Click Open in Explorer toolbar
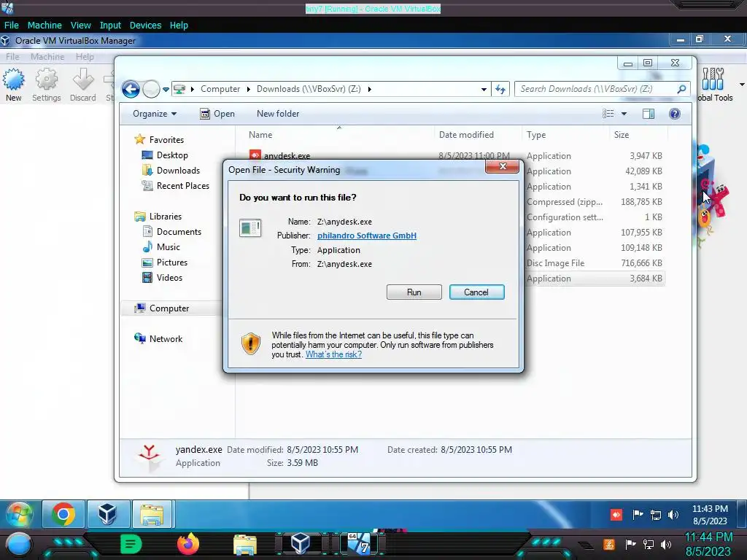 (x=217, y=114)
